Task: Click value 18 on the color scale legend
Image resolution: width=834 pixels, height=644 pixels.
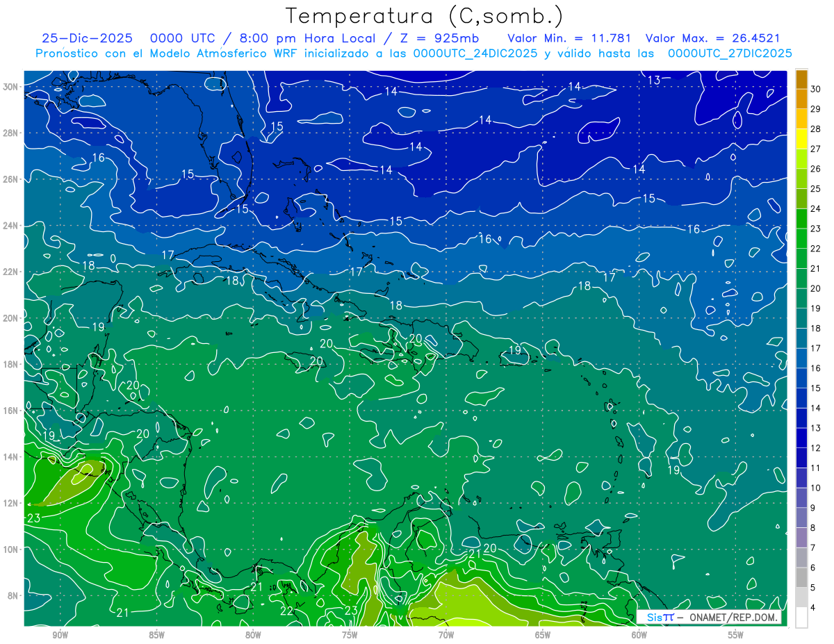Action: coord(816,328)
